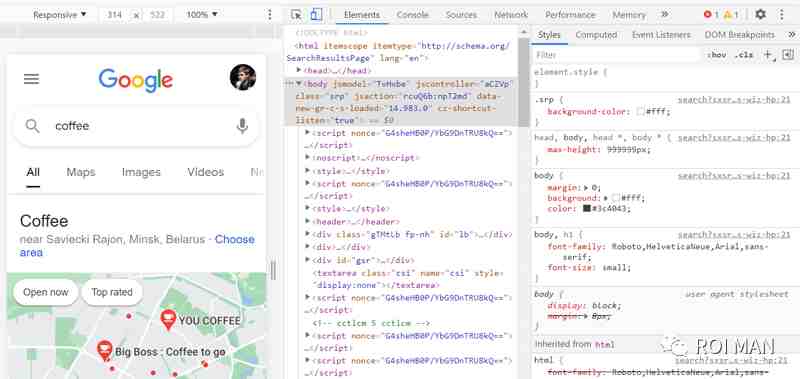Open the hamburger menu on Google page
Viewport: 800px width, 379px height.
point(31,79)
